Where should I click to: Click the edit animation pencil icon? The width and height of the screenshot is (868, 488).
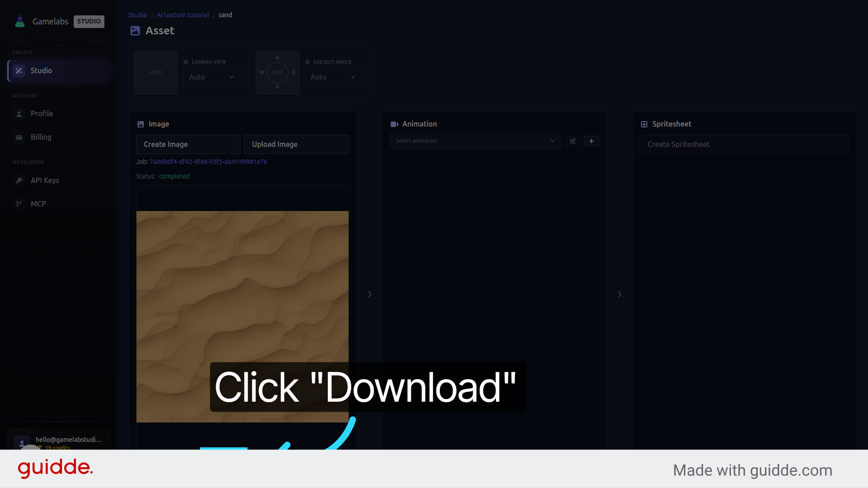[x=573, y=141]
